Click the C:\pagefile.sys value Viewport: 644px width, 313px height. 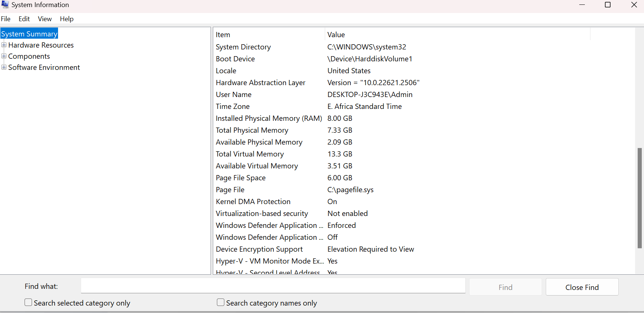pos(350,190)
